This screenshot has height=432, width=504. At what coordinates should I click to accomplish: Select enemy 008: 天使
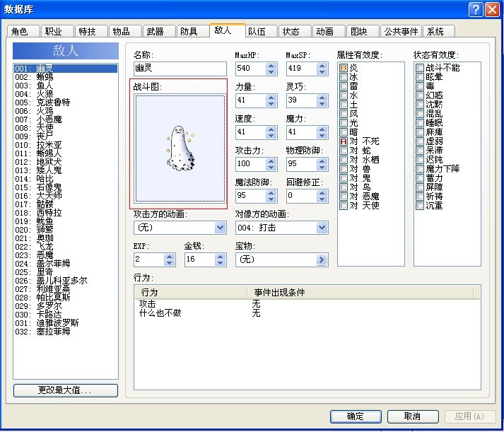(x=66, y=128)
